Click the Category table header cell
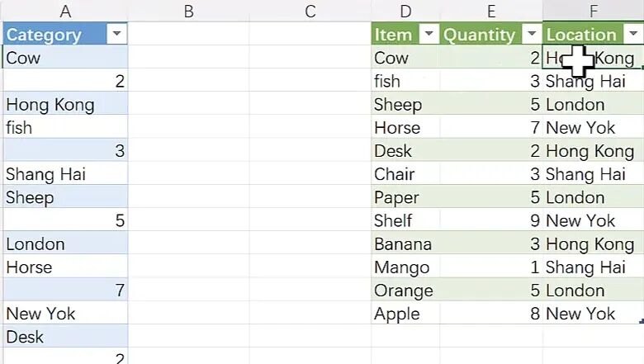Screen dimensions: 644x364 pos(50,34)
